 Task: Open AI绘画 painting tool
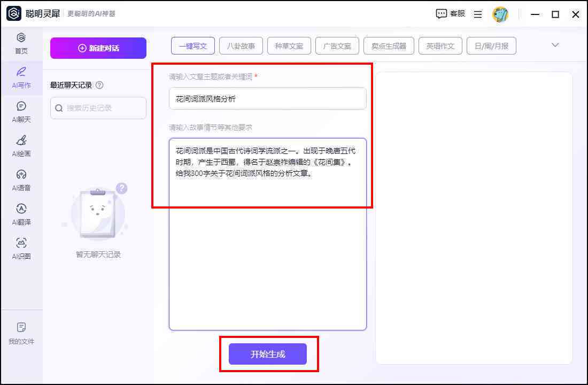pyautogui.click(x=21, y=146)
